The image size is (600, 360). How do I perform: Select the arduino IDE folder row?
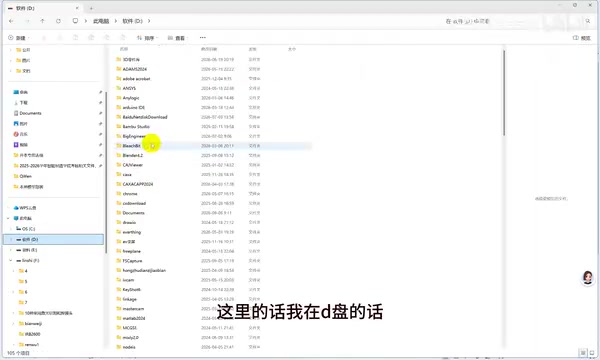click(x=213, y=108)
